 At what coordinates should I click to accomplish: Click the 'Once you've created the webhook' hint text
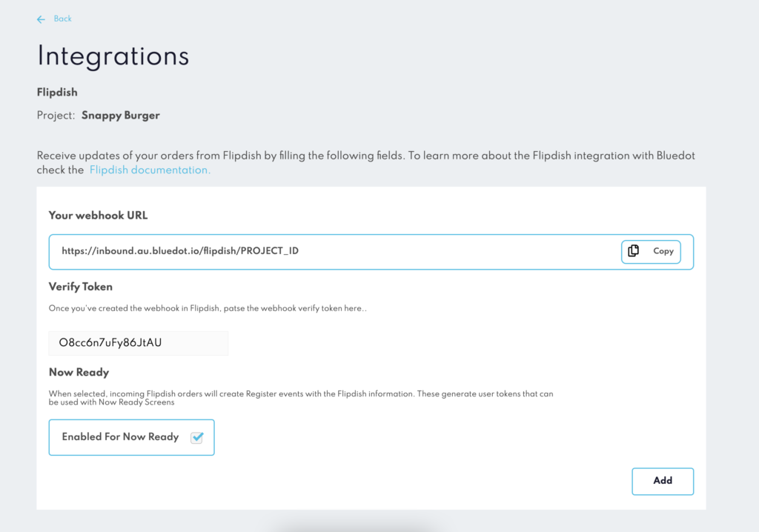208,308
